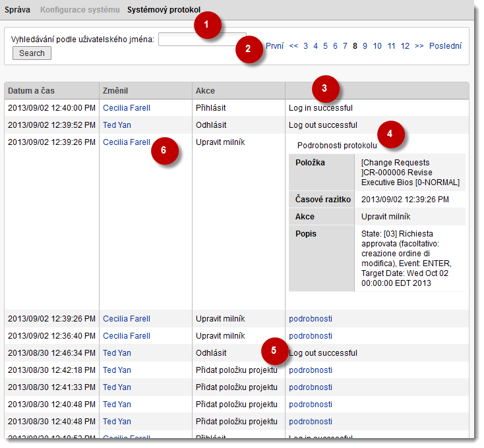Click the Search button

point(32,53)
